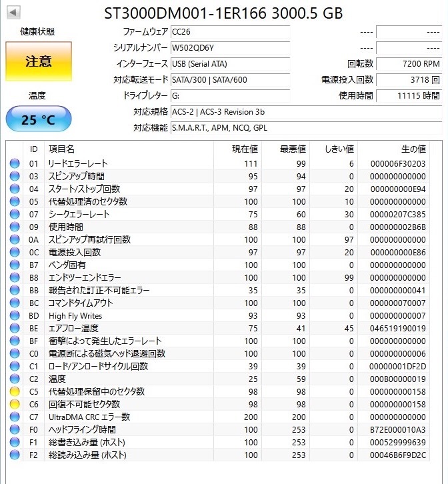Click the 生の値 column header
Viewport: 448px width, 484px height.
click(393, 149)
